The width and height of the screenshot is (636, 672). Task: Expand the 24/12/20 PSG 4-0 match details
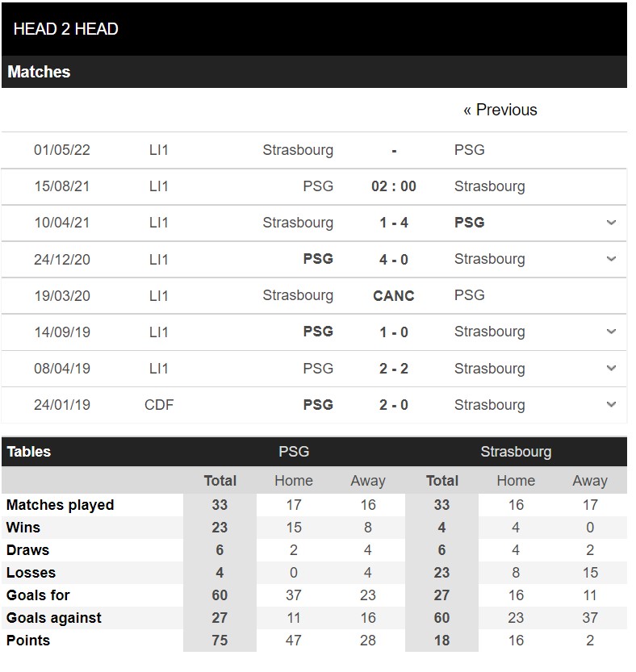pos(611,259)
